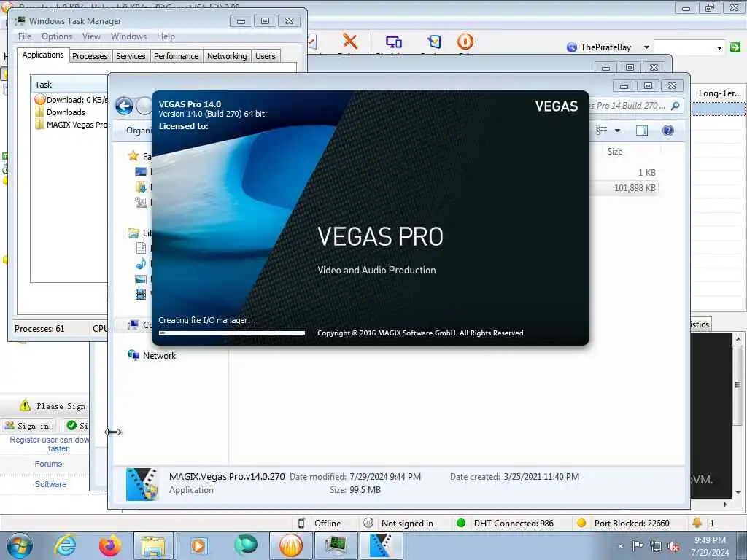Viewport: 747px width, 560px height.
Task: Click the bell notification icon in status bar
Action: tap(697, 523)
